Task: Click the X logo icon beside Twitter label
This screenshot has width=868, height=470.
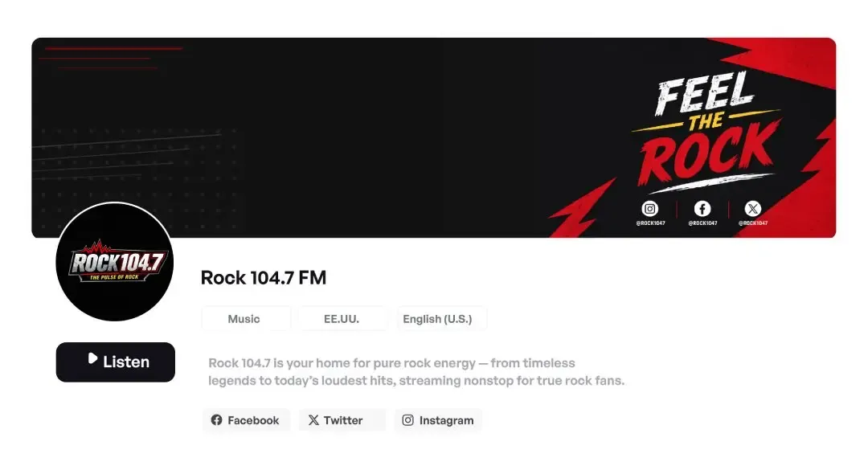Action: click(x=313, y=420)
